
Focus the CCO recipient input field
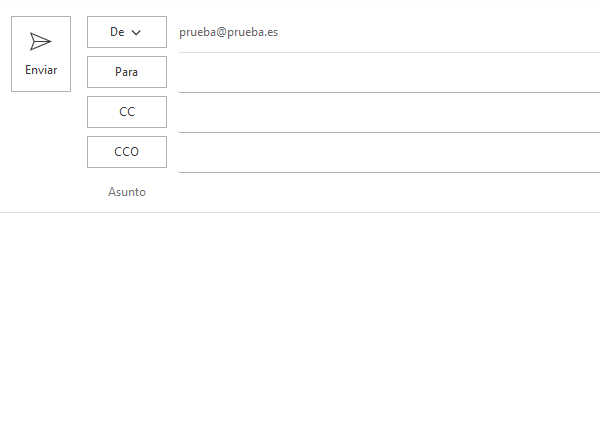[x=389, y=153]
